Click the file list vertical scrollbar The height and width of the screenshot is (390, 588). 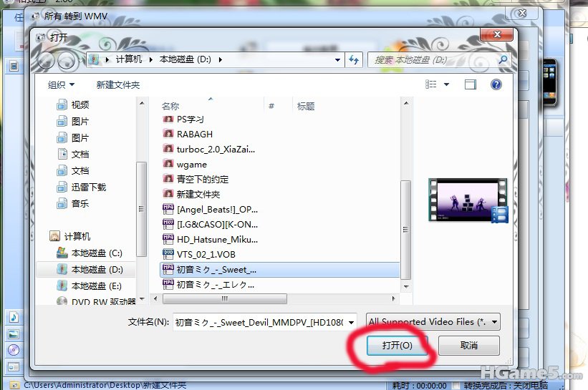(x=406, y=229)
